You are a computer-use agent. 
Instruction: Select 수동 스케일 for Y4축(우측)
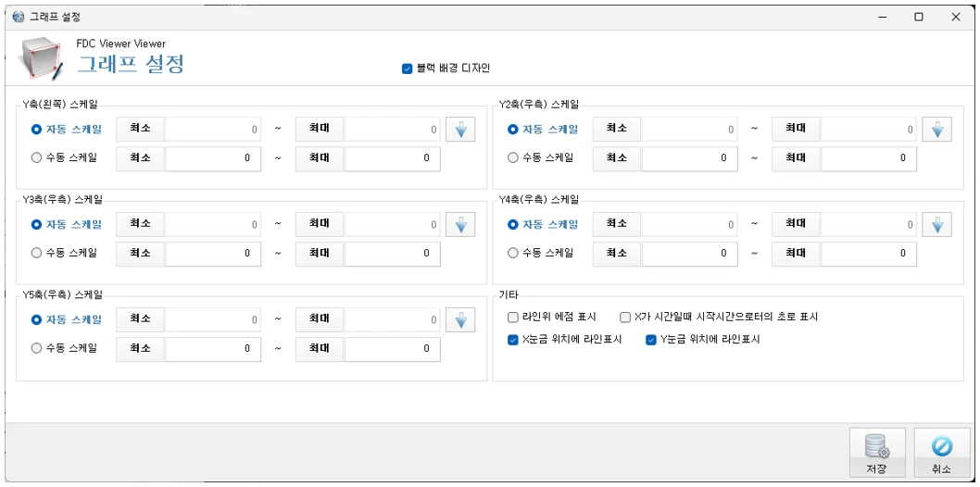point(513,254)
